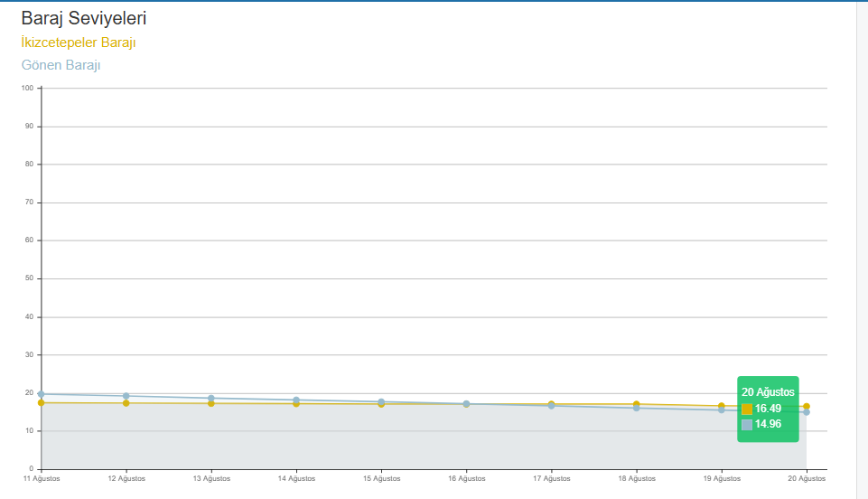Click the y-axis label 70
Viewport: 868px width, 499px height.
click(x=29, y=202)
